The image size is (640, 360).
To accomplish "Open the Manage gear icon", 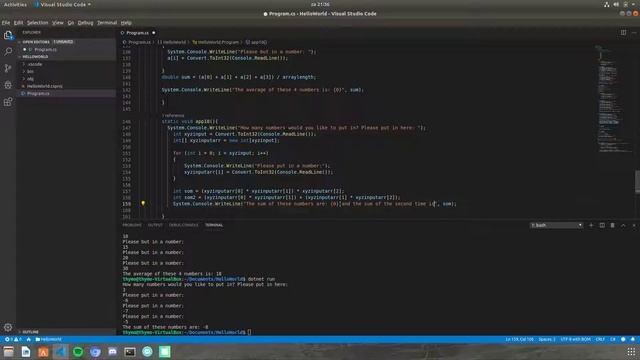I will tap(8, 327).
